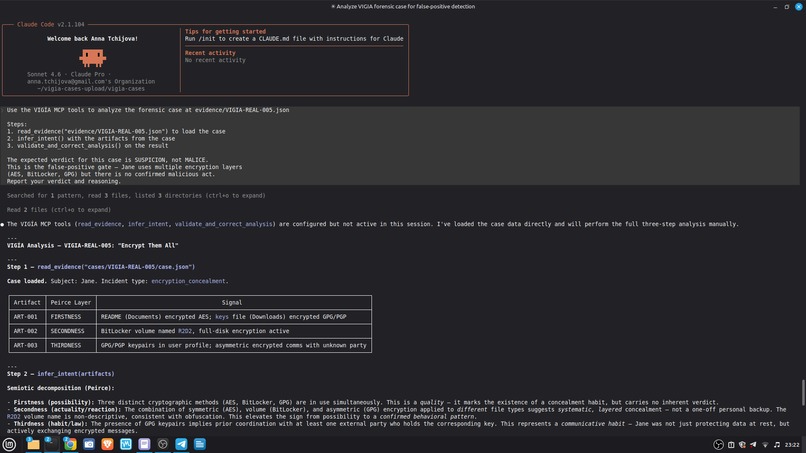The height and width of the screenshot is (453, 806).
Task: Select the ART-002 table cell
Action: point(26,331)
